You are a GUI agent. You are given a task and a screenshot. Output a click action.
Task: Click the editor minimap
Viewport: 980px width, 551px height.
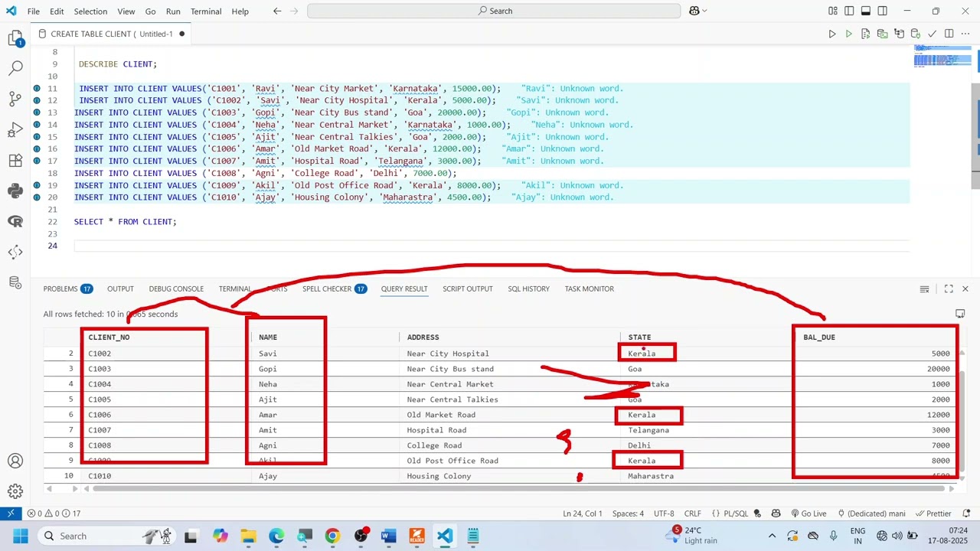click(x=942, y=57)
